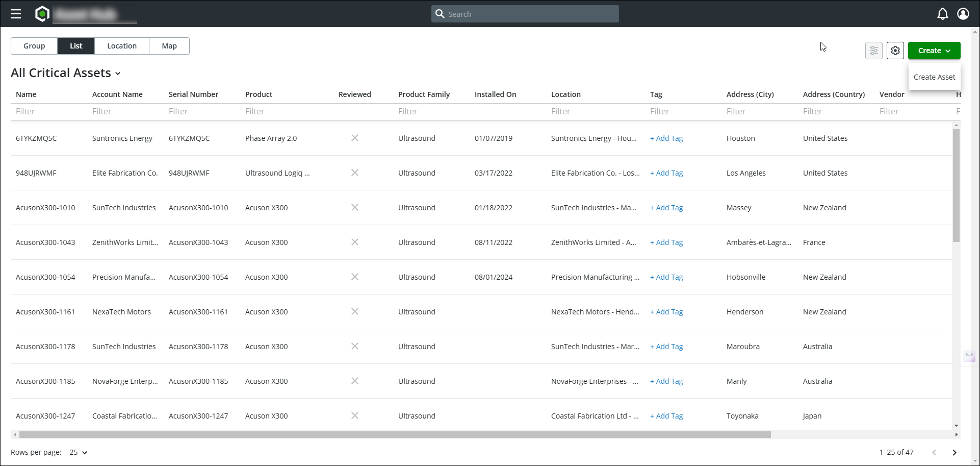
Task: Add a tag to AcusonX300-1178
Action: point(666,347)
